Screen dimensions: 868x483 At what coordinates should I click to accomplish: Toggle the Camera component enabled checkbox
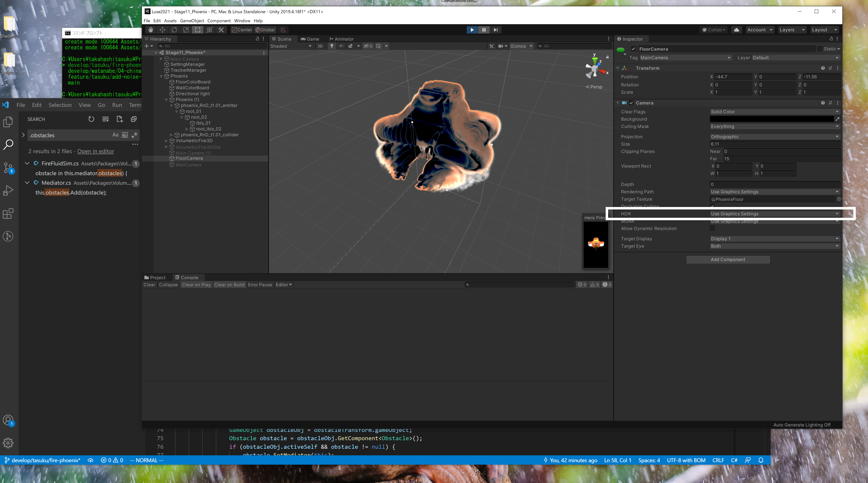coord(631,103)
